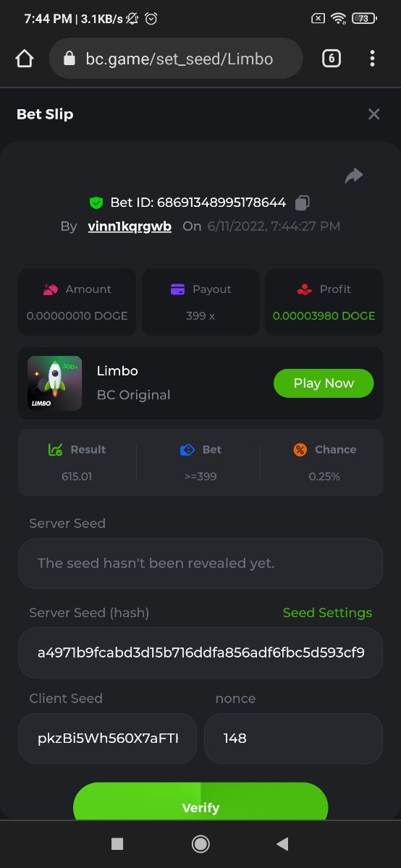
Task: Copy the Bet ID to clipboard
Action: [x=303, y=203]
